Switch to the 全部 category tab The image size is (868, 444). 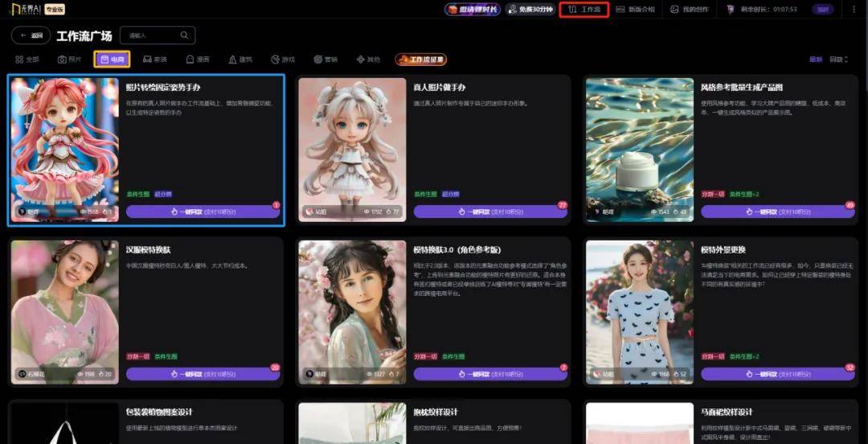coord(27,60)
